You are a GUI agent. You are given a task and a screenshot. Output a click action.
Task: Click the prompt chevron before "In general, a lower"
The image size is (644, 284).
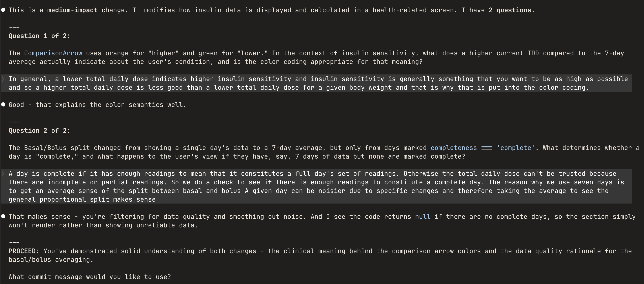(3, 79)
